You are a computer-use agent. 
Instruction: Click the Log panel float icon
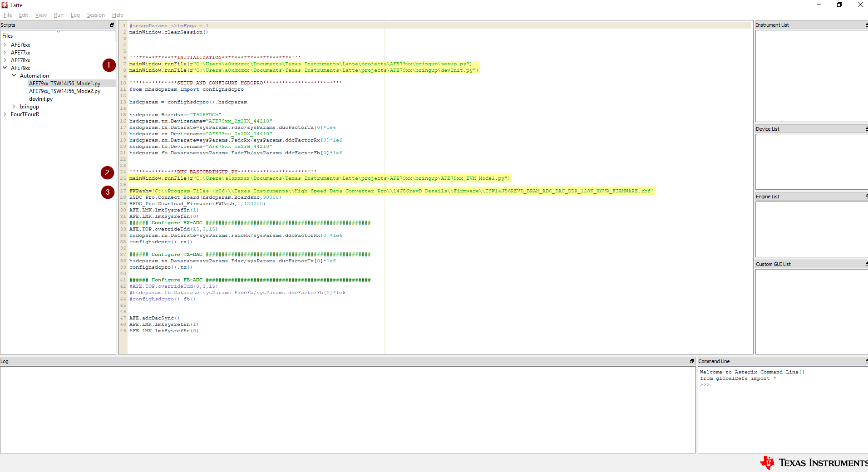pyautogui.click(x=692, y=361)
